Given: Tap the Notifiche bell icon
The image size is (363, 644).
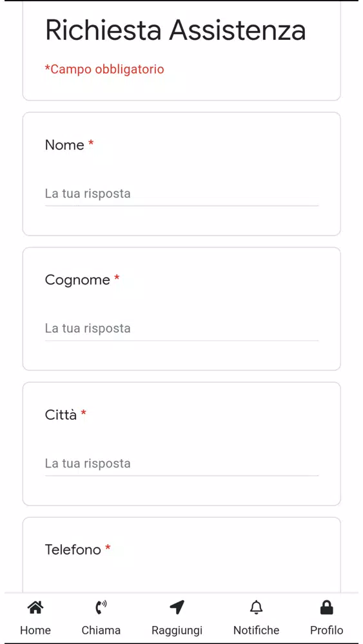Looking at the screenshot, I should tap(256, 607).
